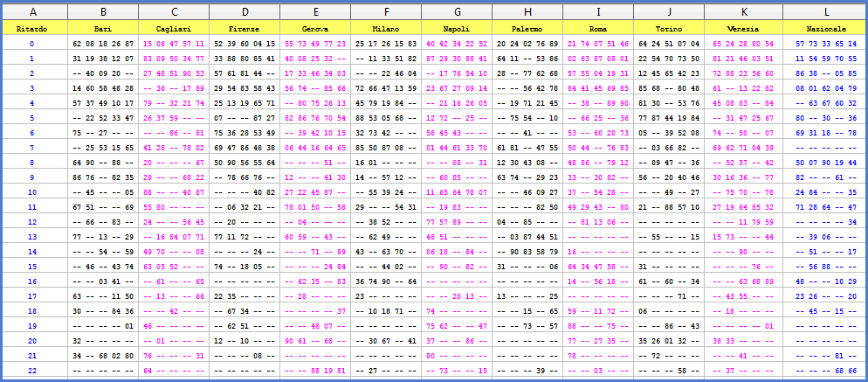Click Roma cell '57 55 04 19 31'
This screenshot has height=382, width=868.
598,73
